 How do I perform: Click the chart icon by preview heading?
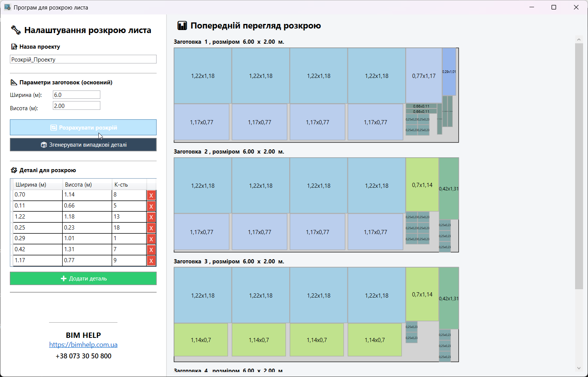[x=182, y=26]
